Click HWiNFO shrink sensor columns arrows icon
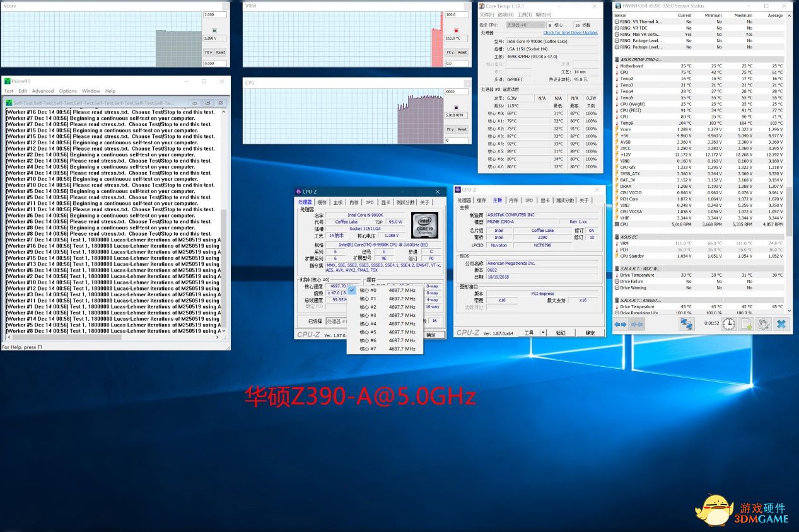The width and height of the screenshot is (799, 532). pyautogui.click(x=637, y=324)
